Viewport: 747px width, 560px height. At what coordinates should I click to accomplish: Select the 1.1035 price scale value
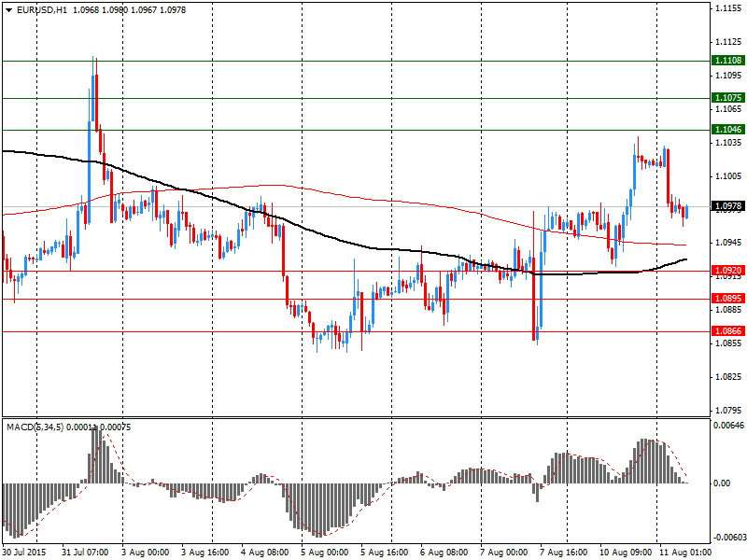click(x=729, y=143)
